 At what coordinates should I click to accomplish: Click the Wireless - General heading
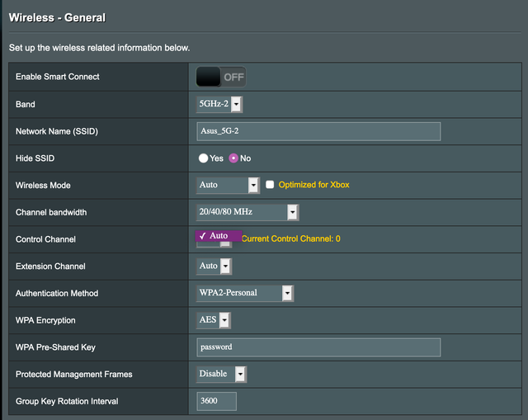click(x=57, y=17)
